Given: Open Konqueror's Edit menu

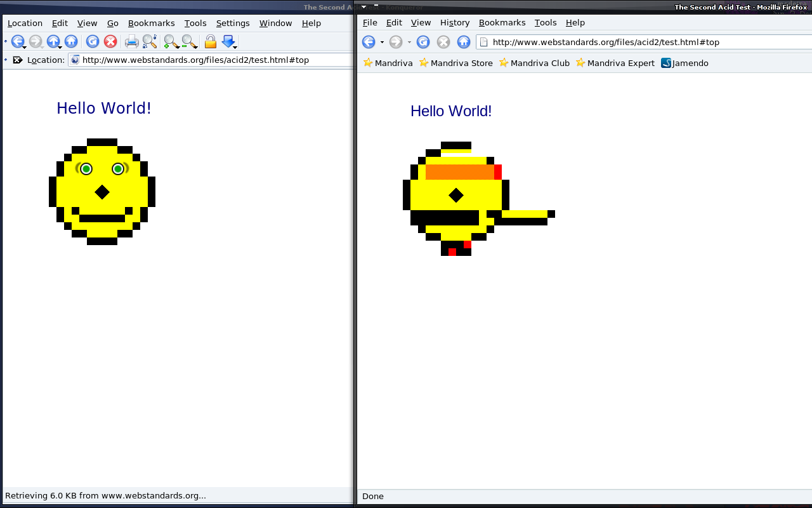Looking at the screenshot, I should pyautogui.click(x=60, y=23).
